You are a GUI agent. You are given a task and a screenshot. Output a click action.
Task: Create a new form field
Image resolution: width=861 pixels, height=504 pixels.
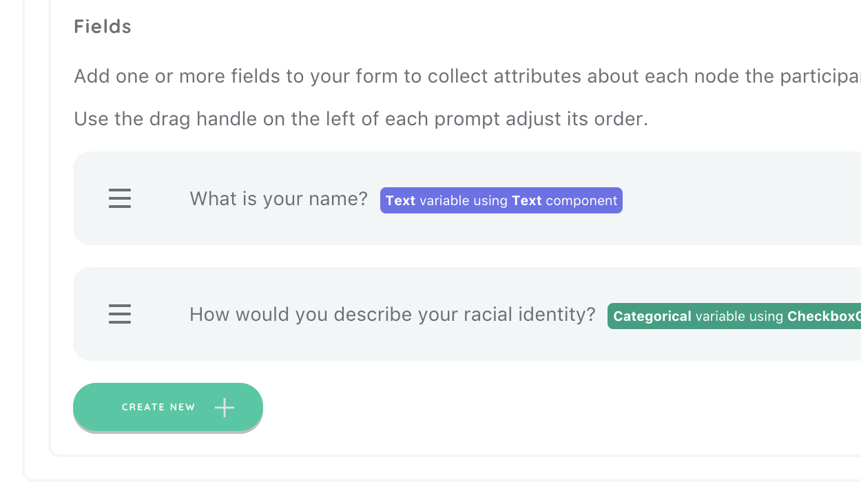168,408
